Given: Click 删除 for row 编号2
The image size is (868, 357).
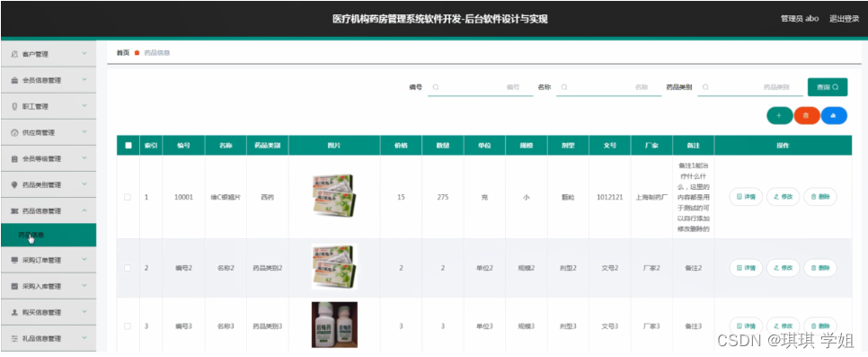Looking at the screenshot, I should tap(819, 268).
